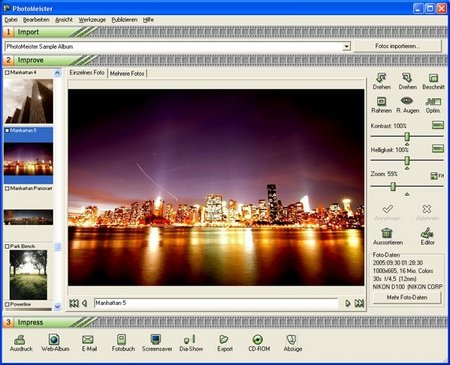
Task: Adjust the Kontrast slider handle
Action: click(x=407, y=137)
